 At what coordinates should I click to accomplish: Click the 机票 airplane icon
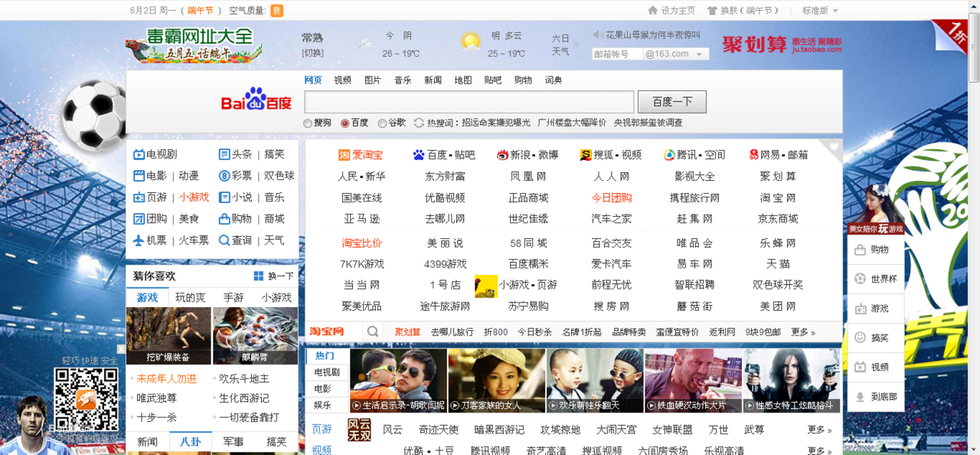pyautogui.click(x=139, y=240)
